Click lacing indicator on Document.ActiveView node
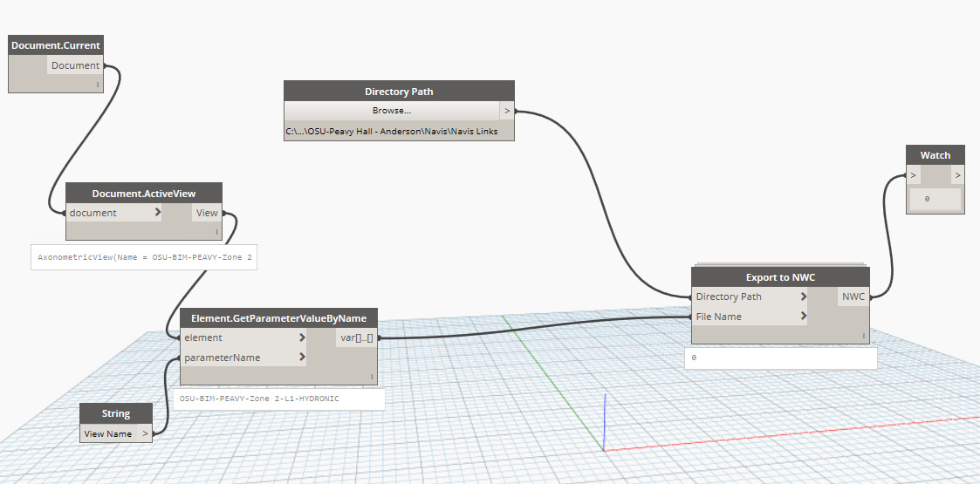980x484 pixels. (x=216, y=232)
